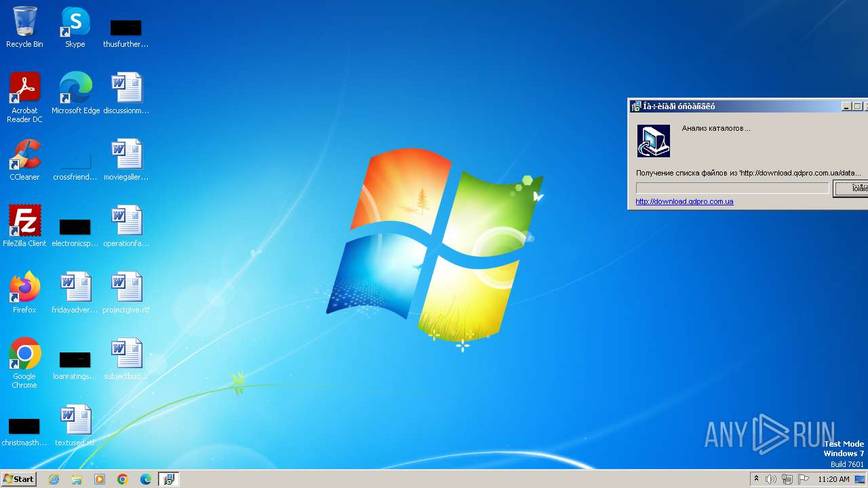Click the Show desktop button
This screenshot has height=488, width=868.
click(x=860, y=479)
